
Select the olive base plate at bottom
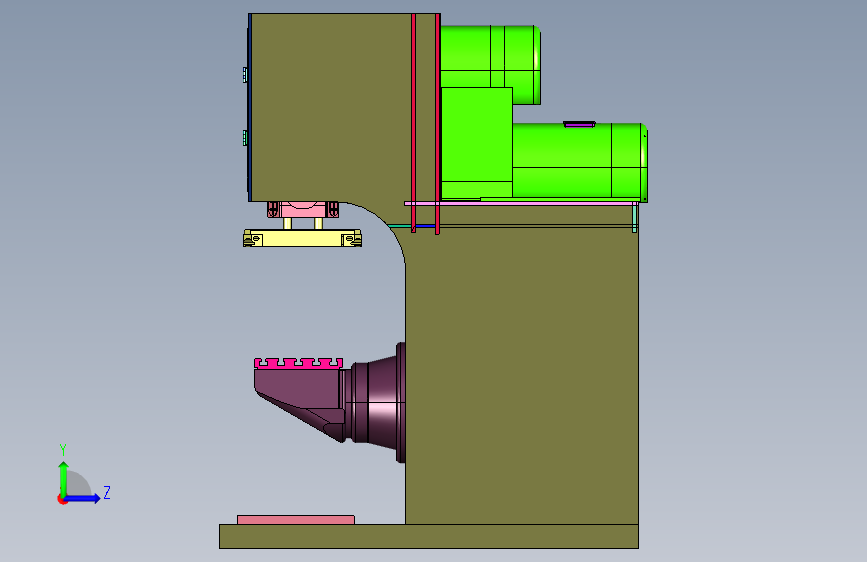coord(429,537)
